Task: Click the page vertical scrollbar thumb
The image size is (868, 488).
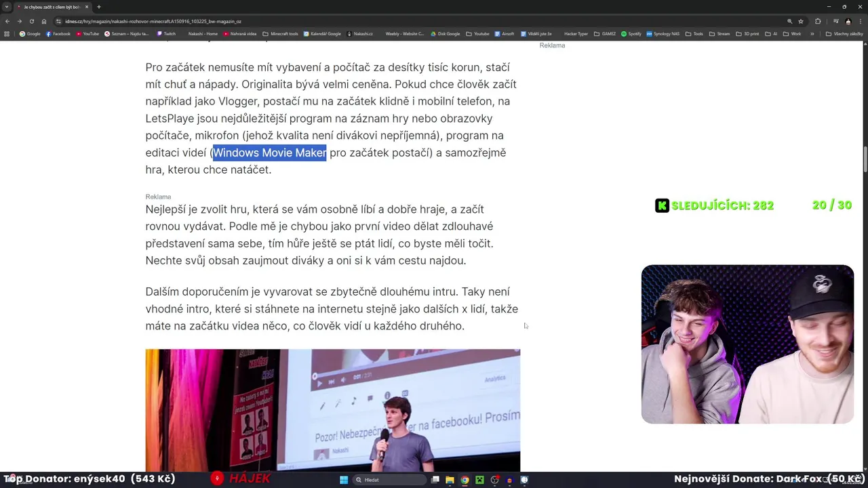Action: click(865, 159)
